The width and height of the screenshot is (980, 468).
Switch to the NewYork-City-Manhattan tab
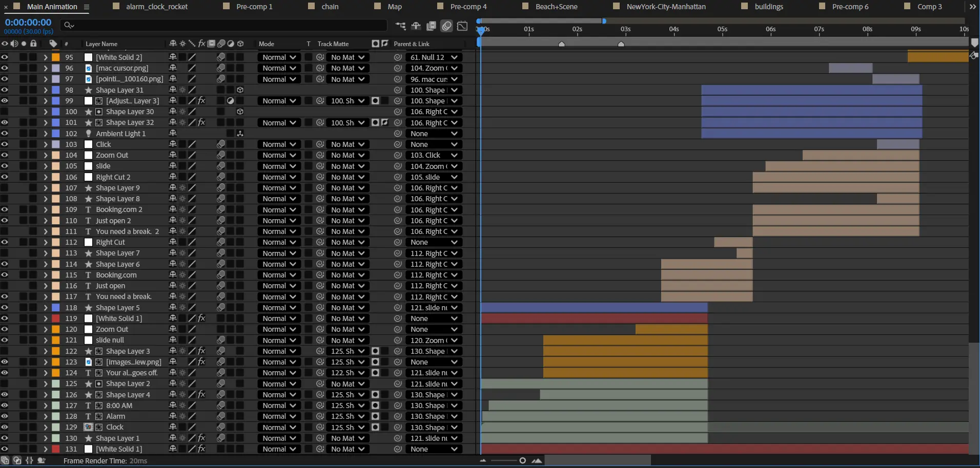[666, 7]
